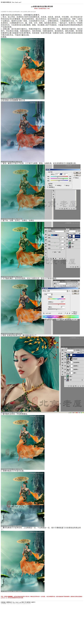Click 确定 in the 色彩平衡 dialog
Image resolution: width=84 pixels, height=644 pixels.
tap(77, 173)
